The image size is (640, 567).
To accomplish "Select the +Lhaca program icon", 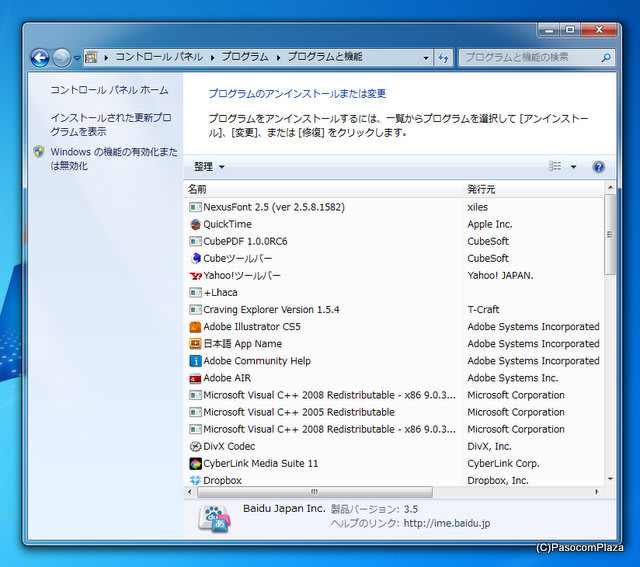I will [x=195, y=293].
